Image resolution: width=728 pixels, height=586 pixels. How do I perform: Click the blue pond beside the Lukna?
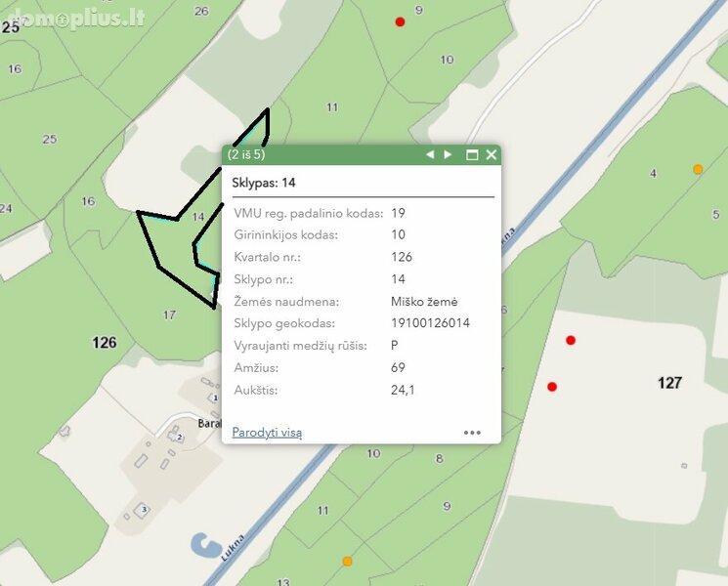coord(207,545)
